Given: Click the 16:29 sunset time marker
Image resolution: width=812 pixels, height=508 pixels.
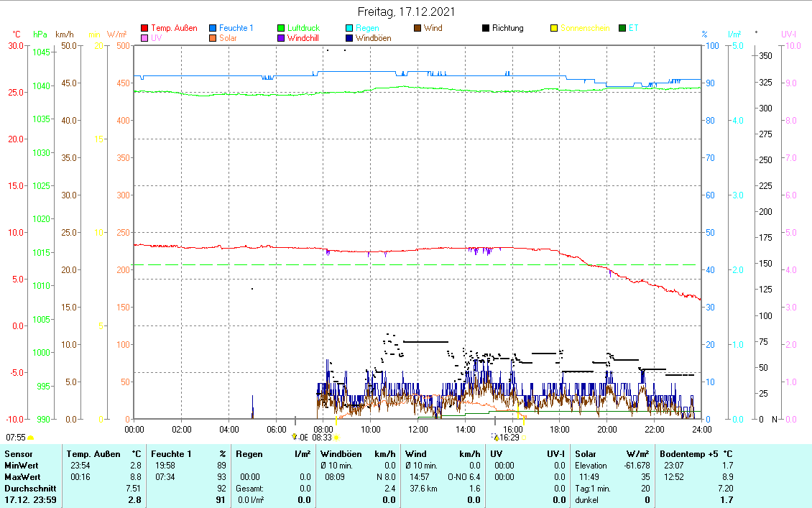Looking at the screenshot, I should [509, 437].
